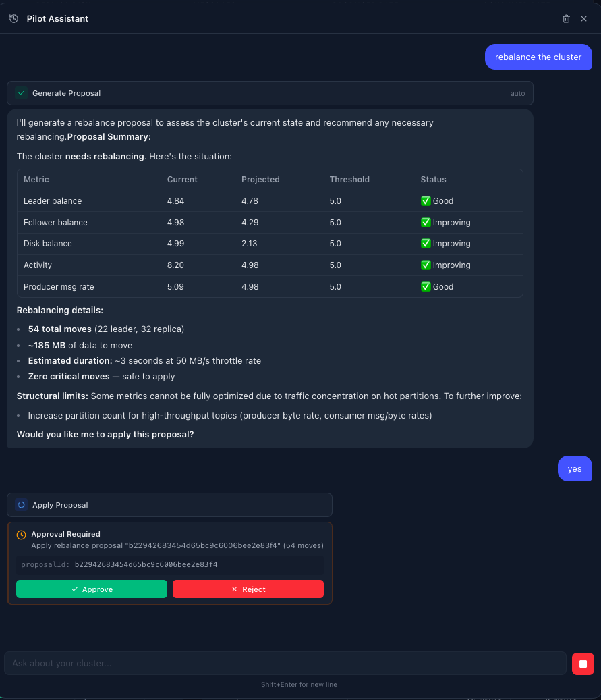Click 'Would you like me to apply this proposal?'
The image size is (601, 700).
(105, 434)
